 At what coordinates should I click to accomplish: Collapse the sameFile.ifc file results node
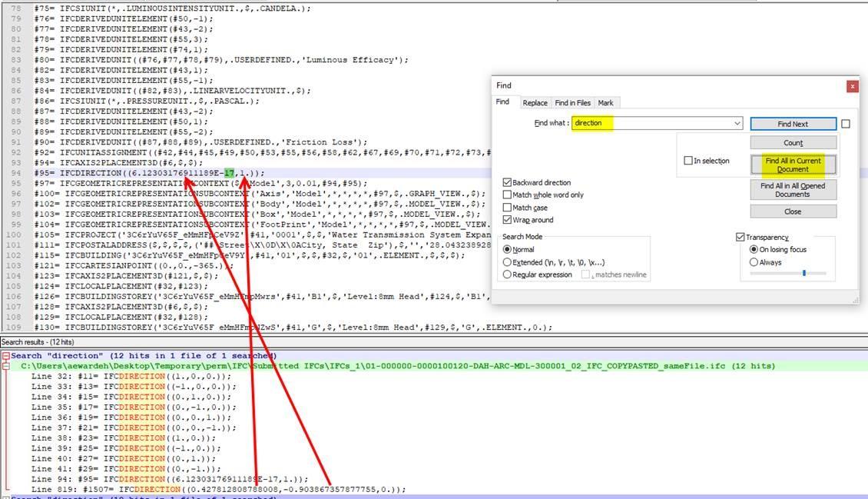click(5, 366)
